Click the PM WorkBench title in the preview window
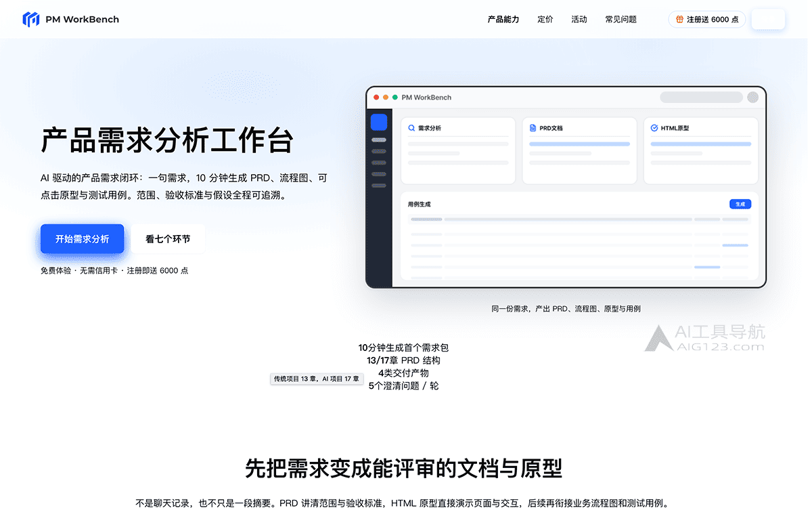The width and height of the screenshot is (812, 508). (426, 98)
